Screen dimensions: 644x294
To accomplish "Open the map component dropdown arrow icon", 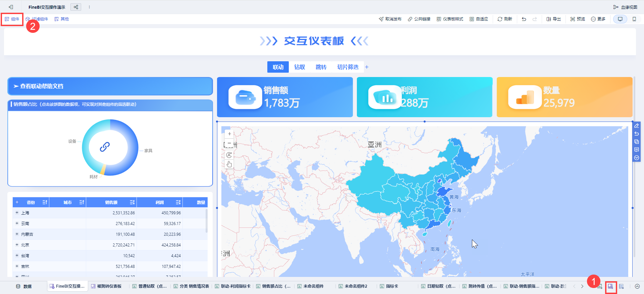I will (x=637, y=158).
